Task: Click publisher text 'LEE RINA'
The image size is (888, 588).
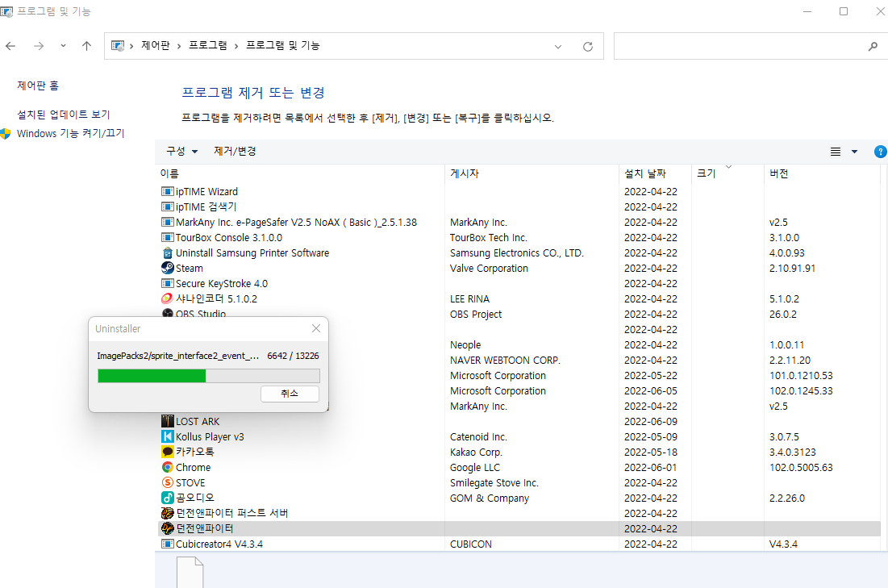Action: click(x=469, y=299)
